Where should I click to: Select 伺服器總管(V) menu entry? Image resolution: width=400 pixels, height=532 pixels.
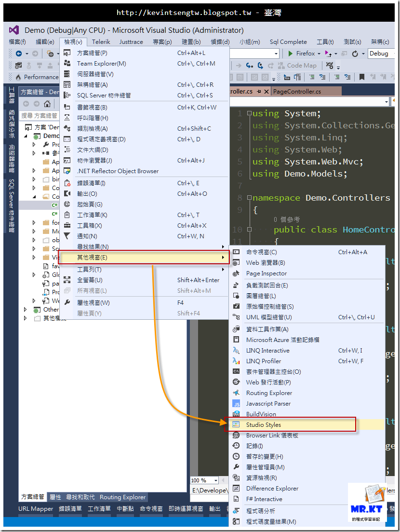point(145,74)
